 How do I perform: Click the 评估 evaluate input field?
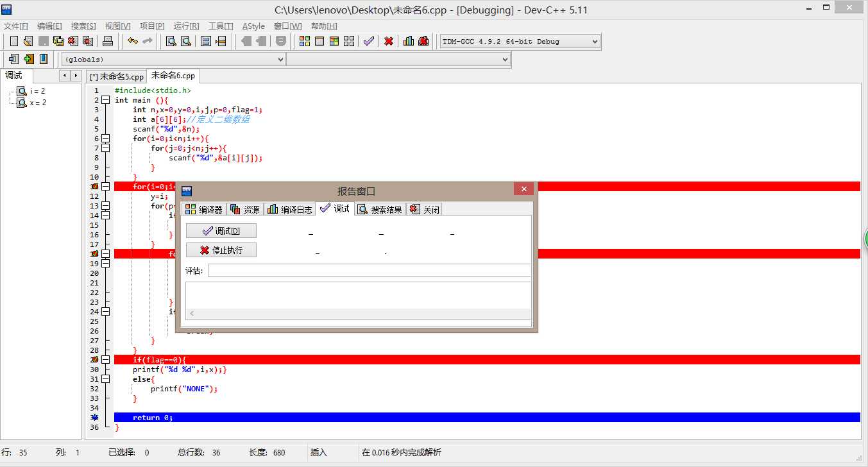(370, 271)
